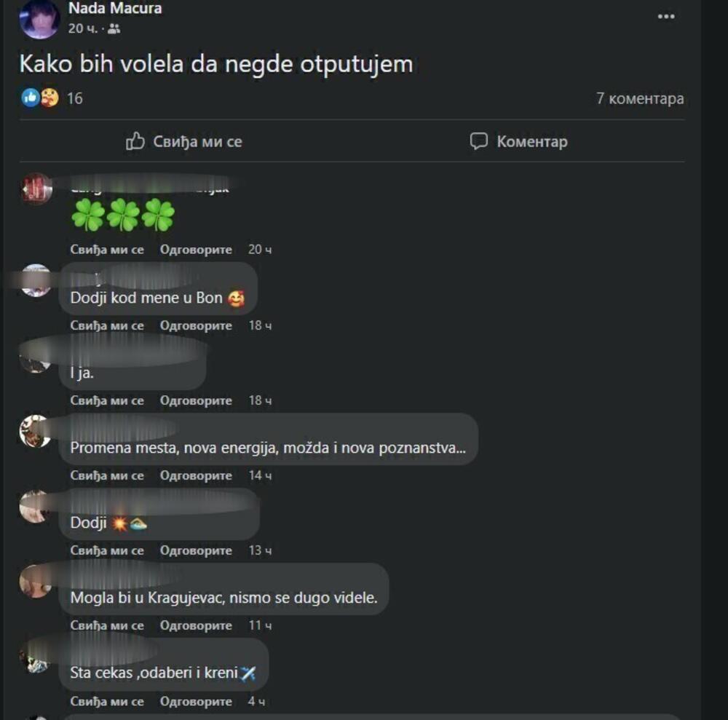728x720 pixels.
Task: Click the Nada Macura name link
Action: pyautogui.click(x=115, y=8)
